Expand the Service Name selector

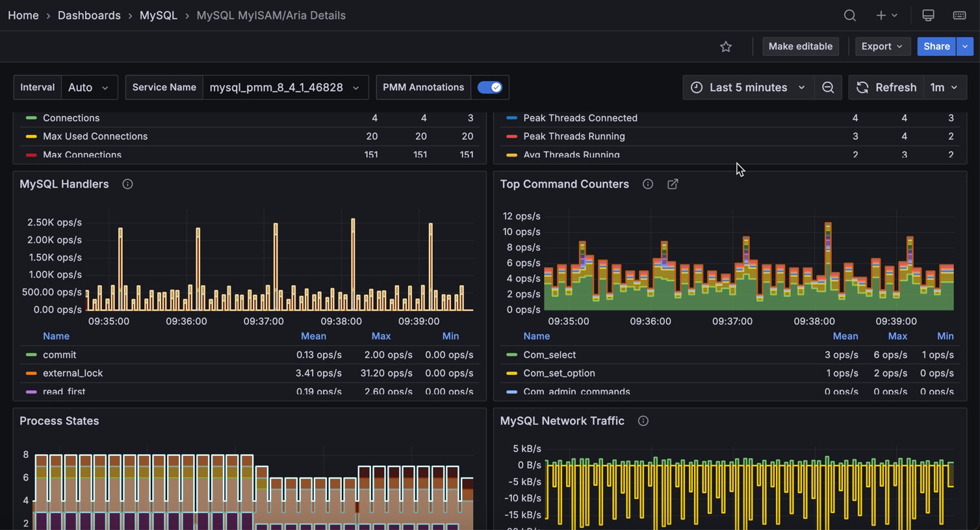285,88
